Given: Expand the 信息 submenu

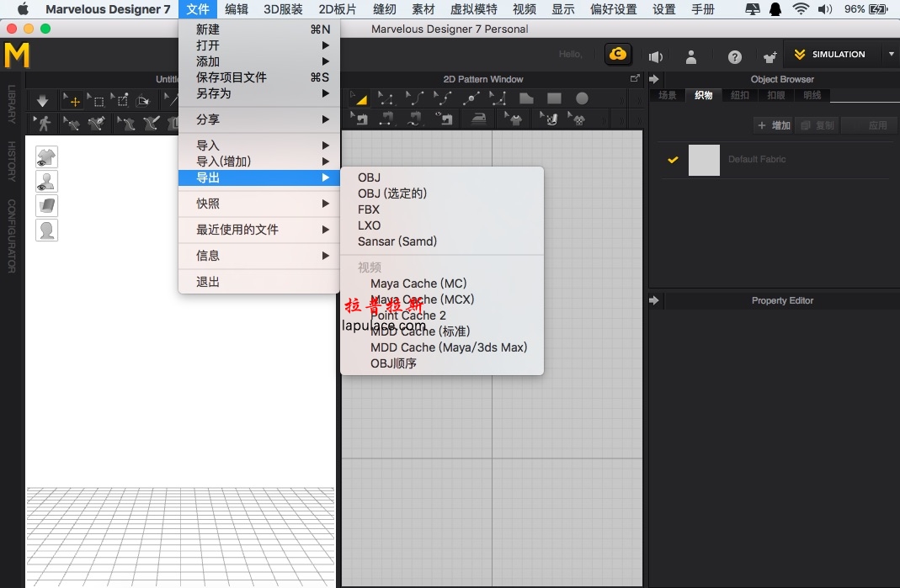Looking at the screenshot, I should pyautogui.click(x=259, y=256).
